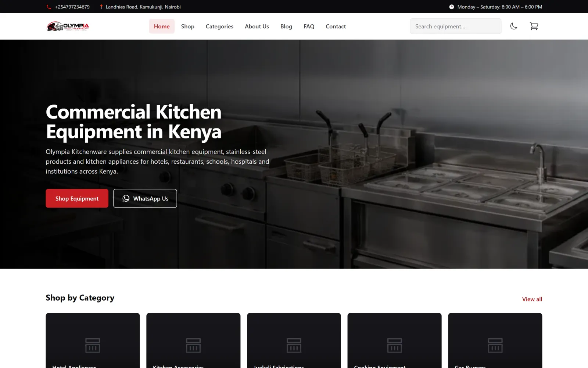Click the Shop by Category heading
Screen dimensions: 588x368
click(x=80, y=298)
